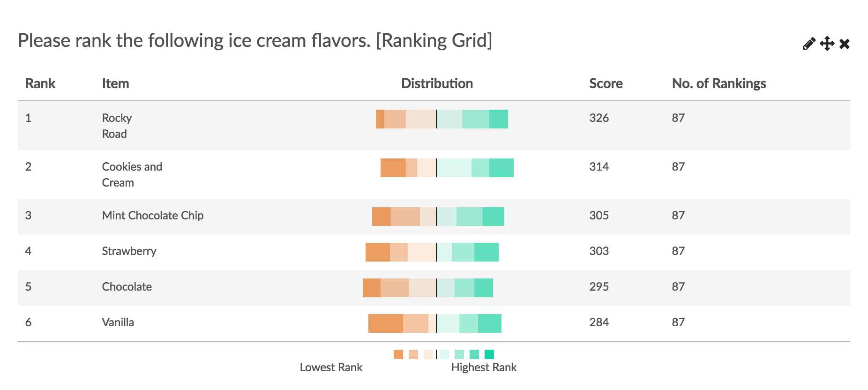Click the Rocky Road distribution bar
868x390 pixels.
[442, 119]
